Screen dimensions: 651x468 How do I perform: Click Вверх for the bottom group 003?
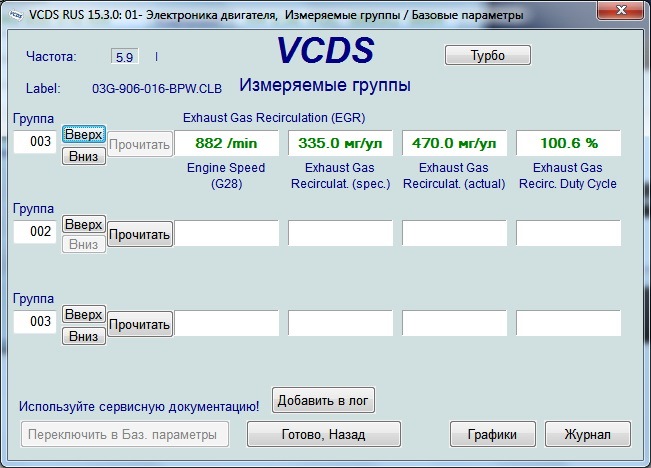pyautogui.click(x=84, y=314)
